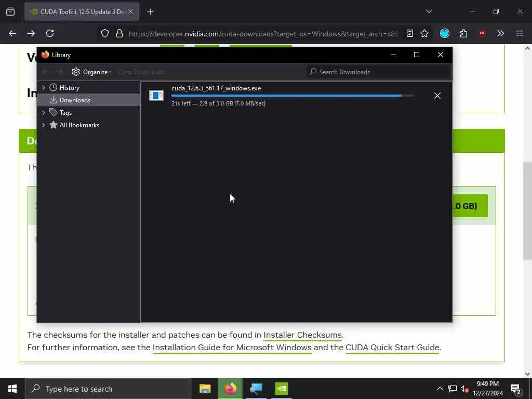The height and width of the screenshot is (399, 532).
Task: Click the browser forward arrow
Action: pyautogui.click(x=31, y=33)
